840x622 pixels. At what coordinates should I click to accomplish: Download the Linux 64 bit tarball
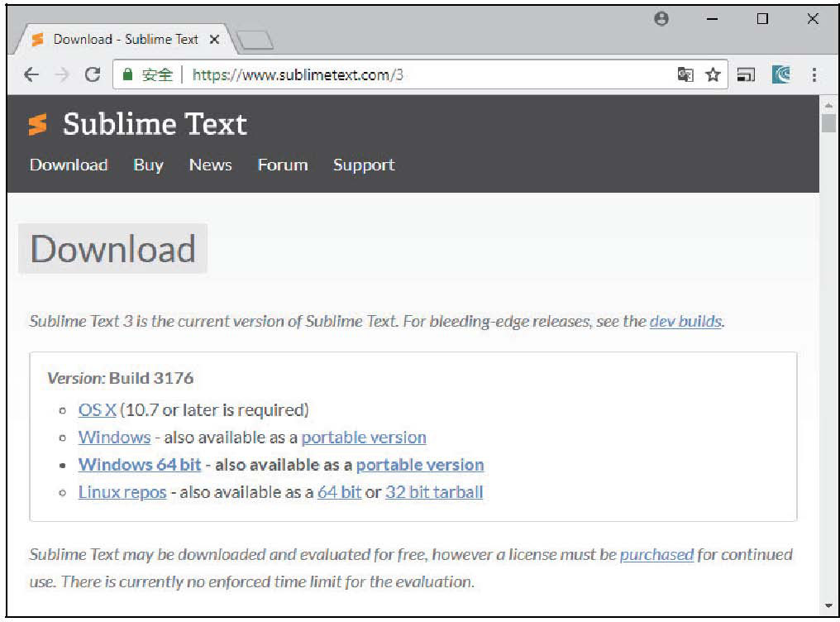click(340, 492)
